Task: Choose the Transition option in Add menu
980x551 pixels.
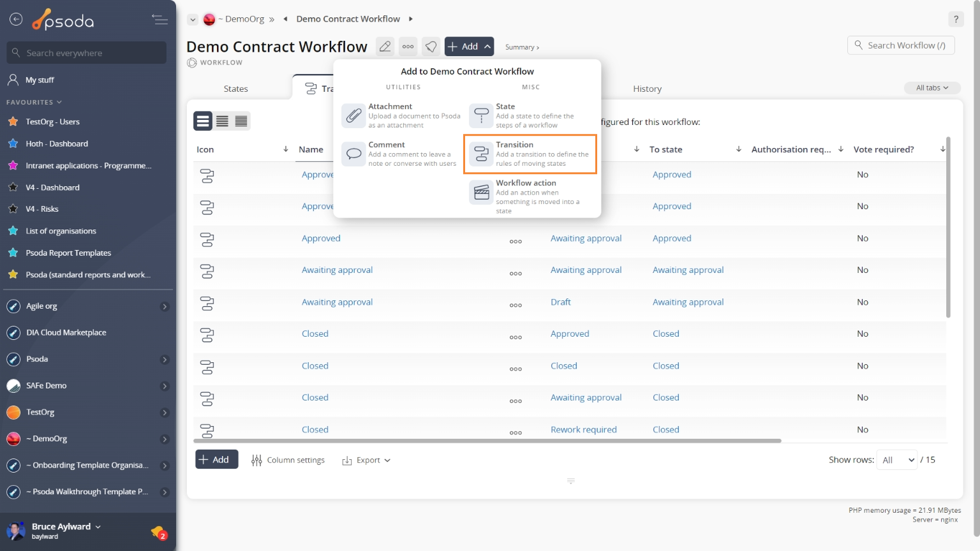Action: click(530, 154)
